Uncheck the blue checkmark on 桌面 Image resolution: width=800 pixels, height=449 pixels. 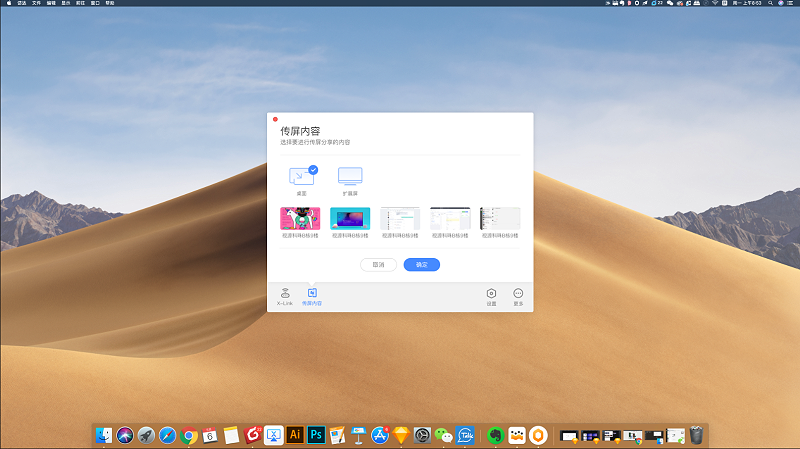click(x=313, y=170)
